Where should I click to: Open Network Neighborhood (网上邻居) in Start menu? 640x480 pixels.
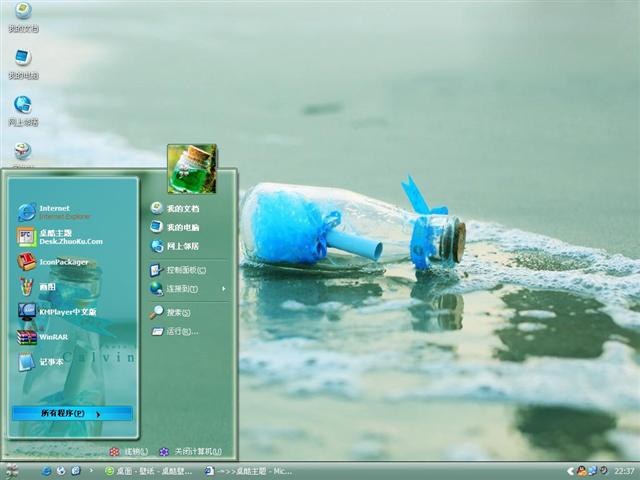pos(175,246)
